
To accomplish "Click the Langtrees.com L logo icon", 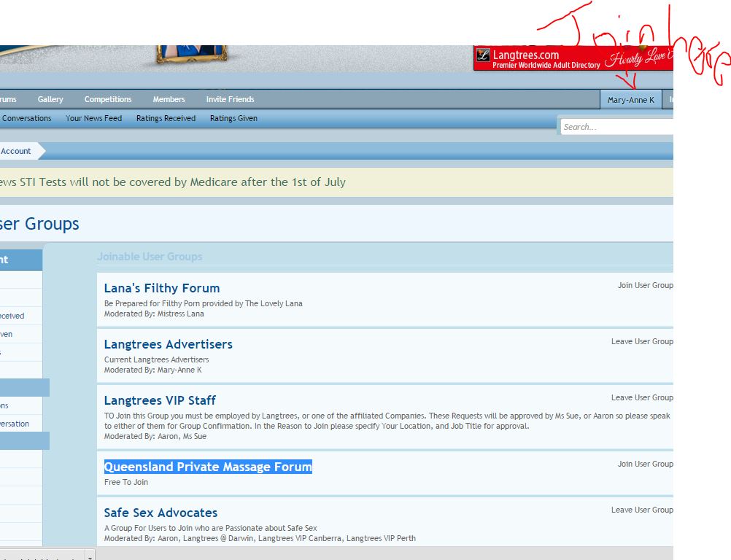I will 483,55.
